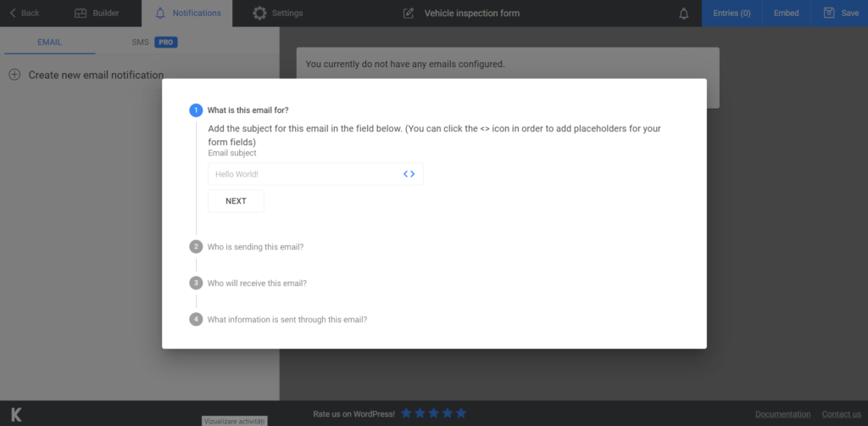
Task: Select the EMAIL tab
Action: [50, 42]
